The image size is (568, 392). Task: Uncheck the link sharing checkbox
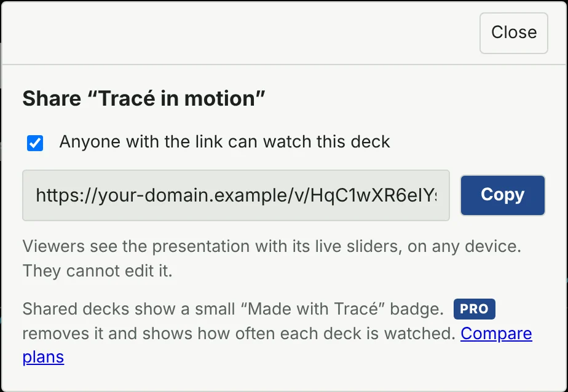coord(35,143)
